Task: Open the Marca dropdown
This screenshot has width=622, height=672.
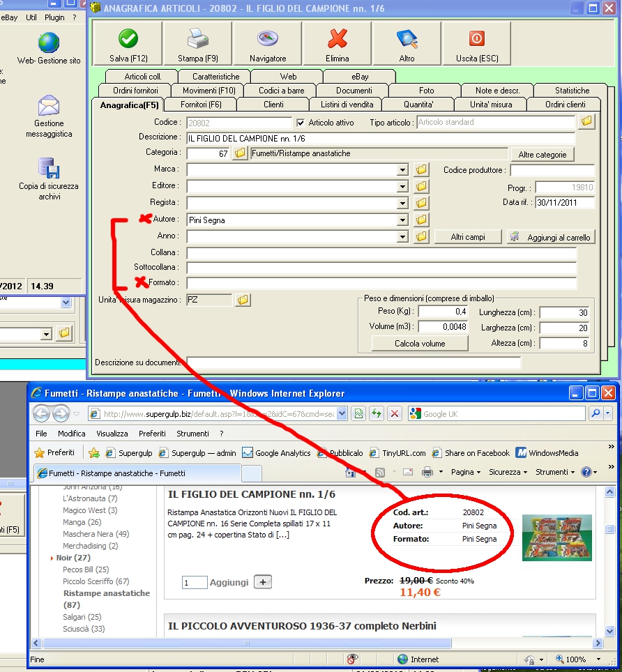Action: pos(402,170)
